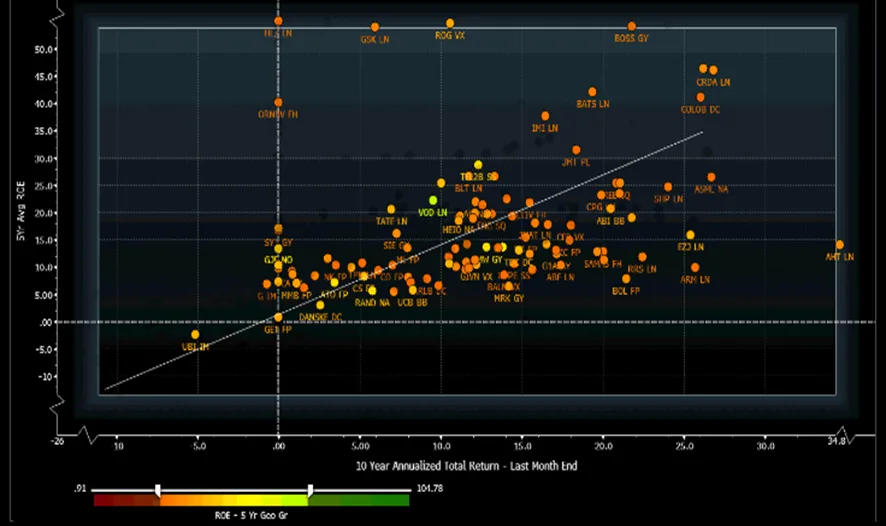Select the COLOB DC data point
The height and width of the screenshot is (526, 886).
pos(701,97)
